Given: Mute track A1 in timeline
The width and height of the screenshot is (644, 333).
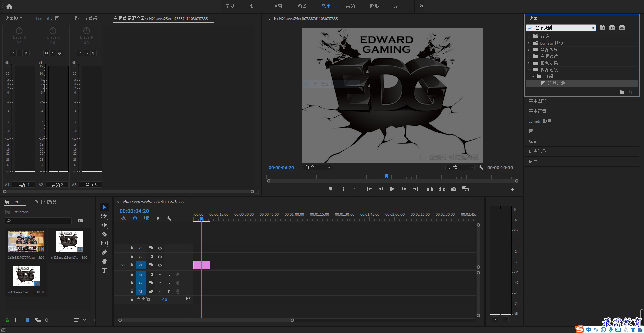Looking at the screenshot, I should click(160, 275).
